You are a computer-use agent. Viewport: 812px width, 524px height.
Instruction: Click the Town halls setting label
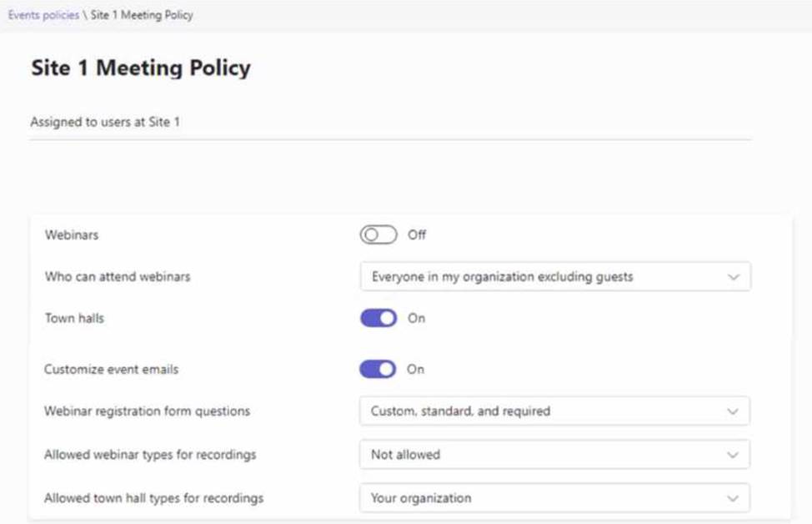coord(74,318)
